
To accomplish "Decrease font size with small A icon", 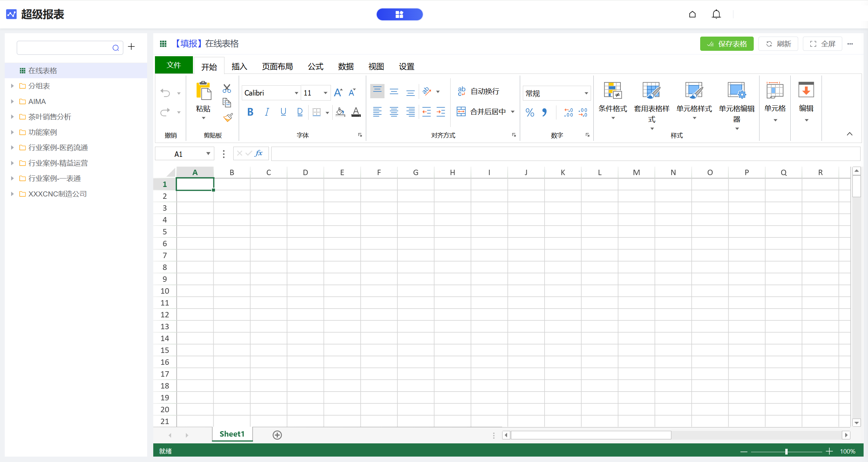I will click(x=352, y=92).
